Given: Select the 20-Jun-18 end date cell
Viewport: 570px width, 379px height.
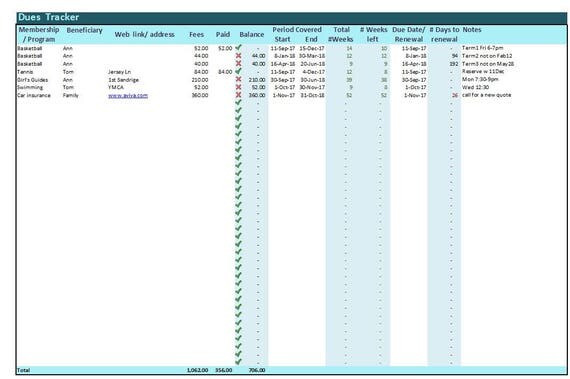Looking at the screenshot, I should click(313, 64).
